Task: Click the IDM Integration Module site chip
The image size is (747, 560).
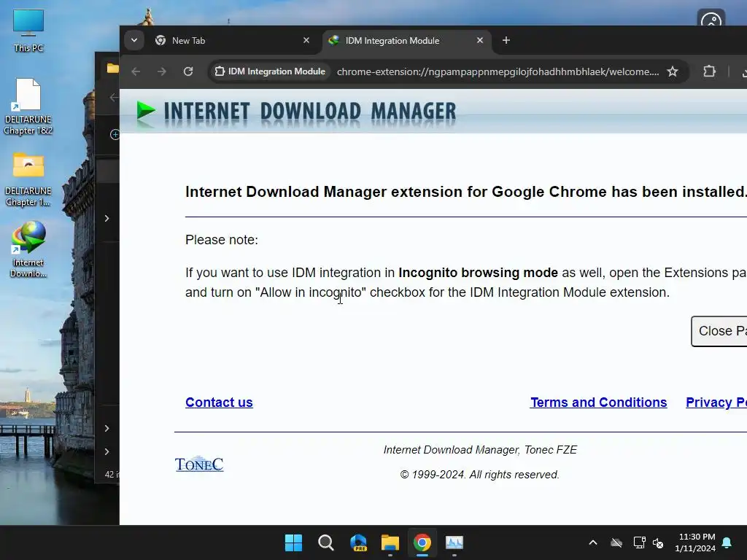Action: pos(270,71)
